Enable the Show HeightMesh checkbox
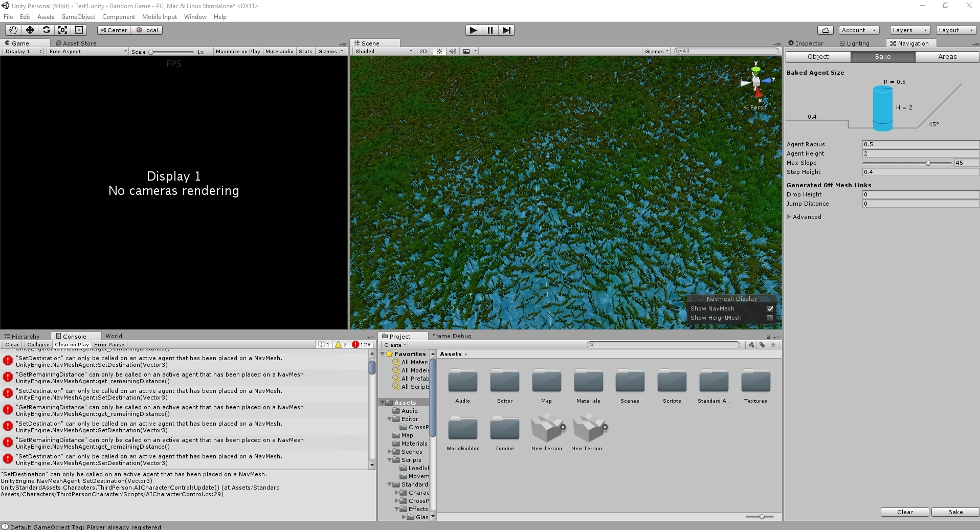The image size is (980, 530). [x=769, y=318]
